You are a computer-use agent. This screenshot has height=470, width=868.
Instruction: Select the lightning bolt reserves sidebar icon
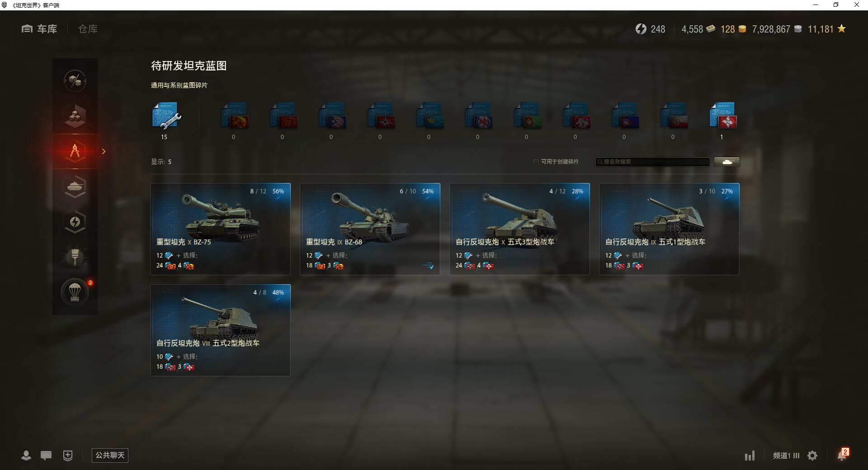(x=75, y=221)
